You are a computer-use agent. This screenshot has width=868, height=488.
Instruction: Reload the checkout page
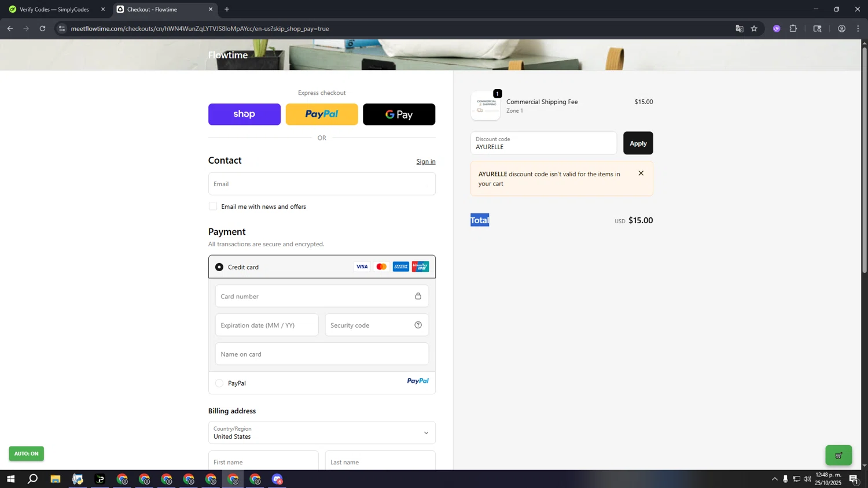pyautogui.click(x=42, y=28)
